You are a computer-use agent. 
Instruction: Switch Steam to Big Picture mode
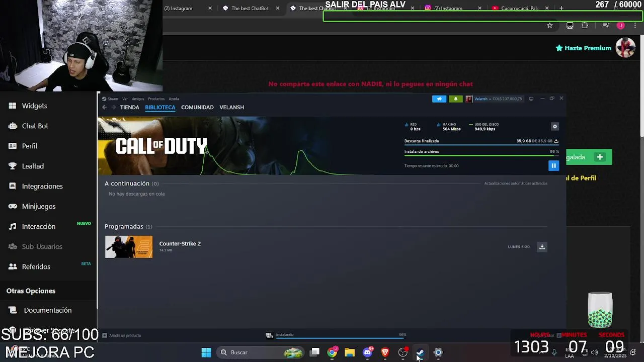[x=531, y=99]
